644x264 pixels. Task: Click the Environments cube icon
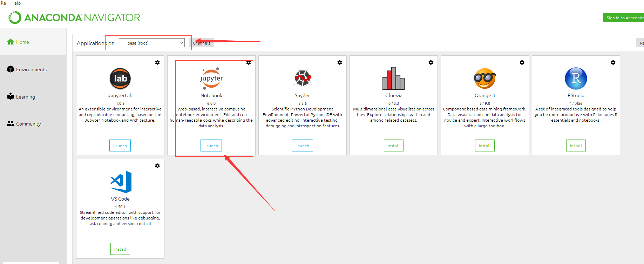point(11,69)
